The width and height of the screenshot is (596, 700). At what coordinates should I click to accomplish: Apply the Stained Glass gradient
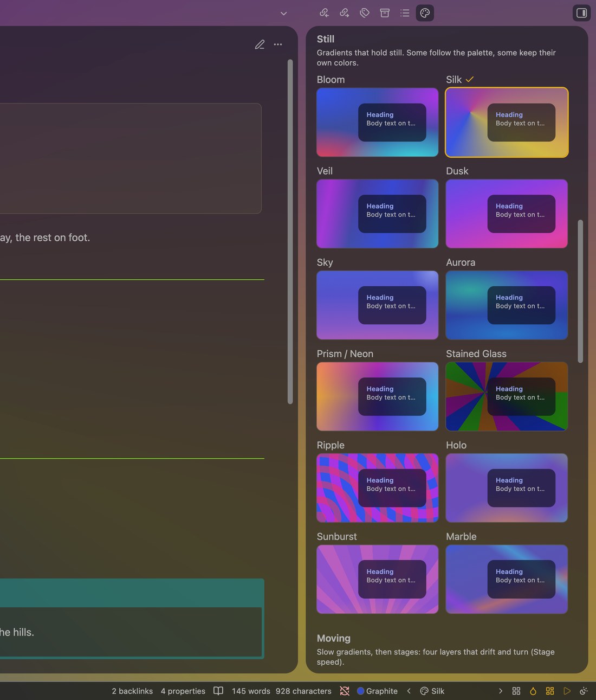[507, 396]
